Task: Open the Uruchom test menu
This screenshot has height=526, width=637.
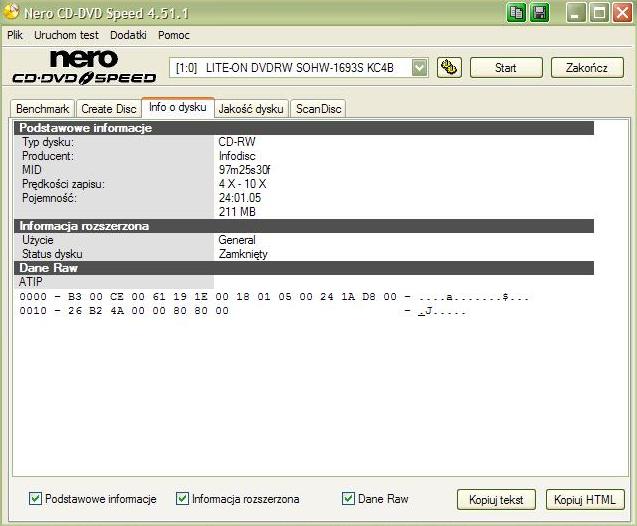Action: (66, 35)
